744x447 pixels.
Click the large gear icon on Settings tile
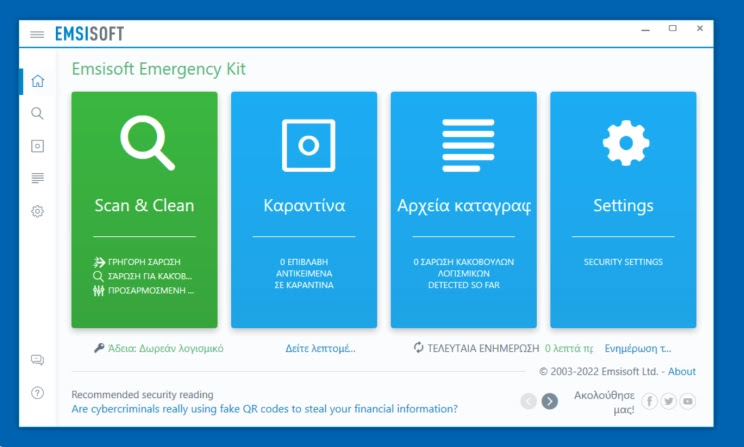point(626,143)
